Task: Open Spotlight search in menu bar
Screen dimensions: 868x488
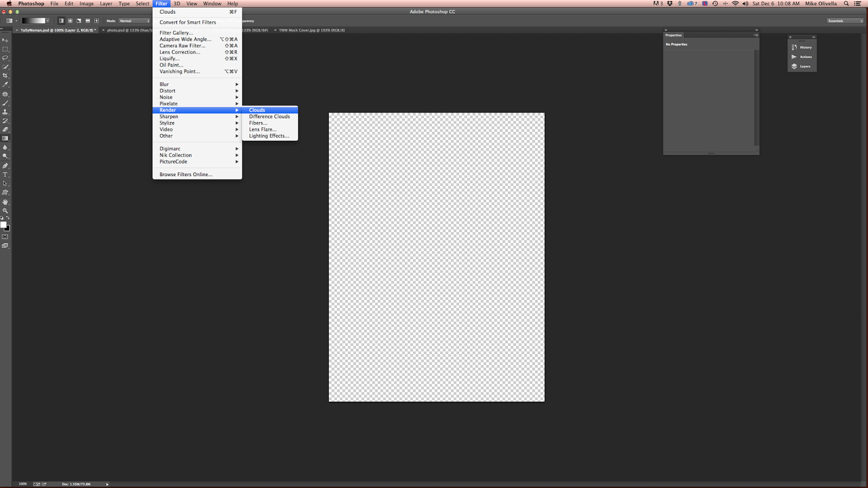Action: [846, 4]
